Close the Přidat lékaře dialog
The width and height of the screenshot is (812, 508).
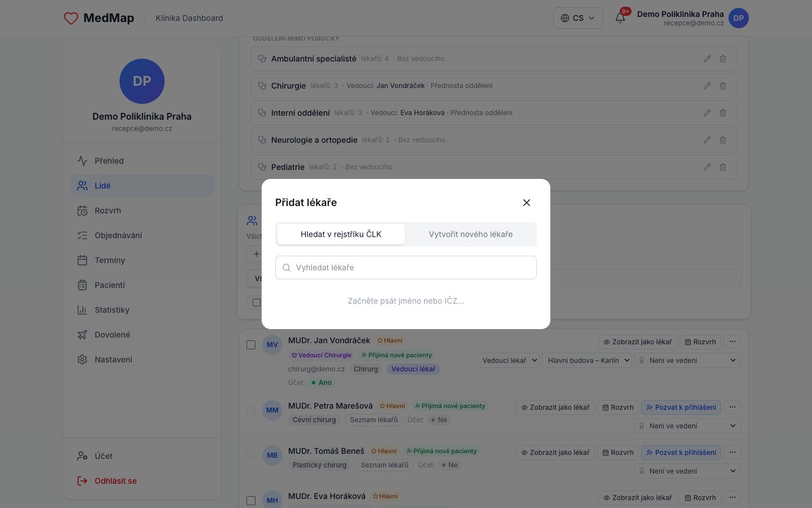[x=527, y=203]
